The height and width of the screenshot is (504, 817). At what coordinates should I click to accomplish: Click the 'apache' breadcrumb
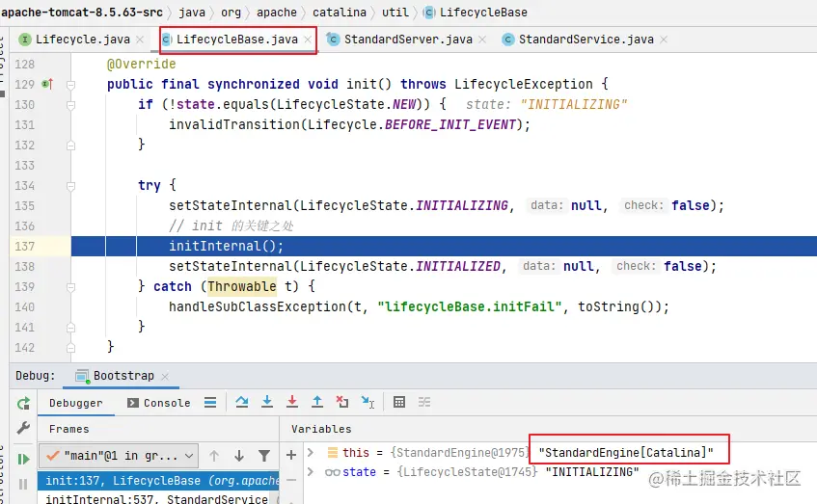pos(277,12)
